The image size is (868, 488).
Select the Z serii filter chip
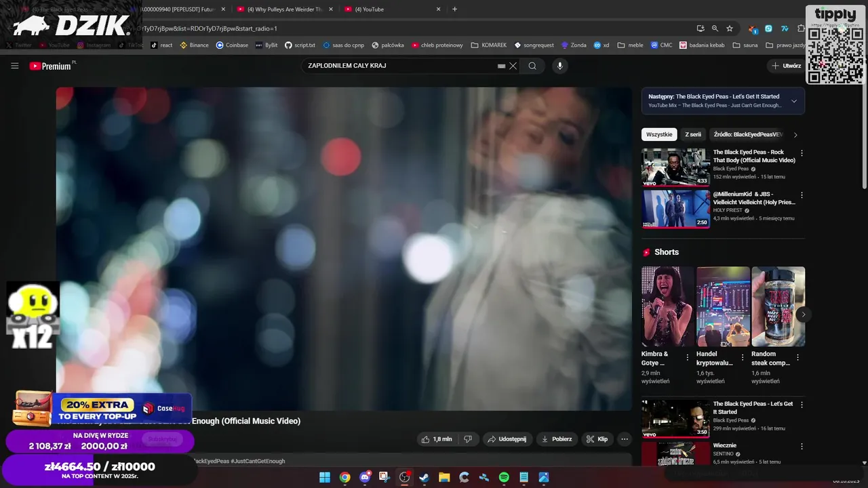coord(693,134)
